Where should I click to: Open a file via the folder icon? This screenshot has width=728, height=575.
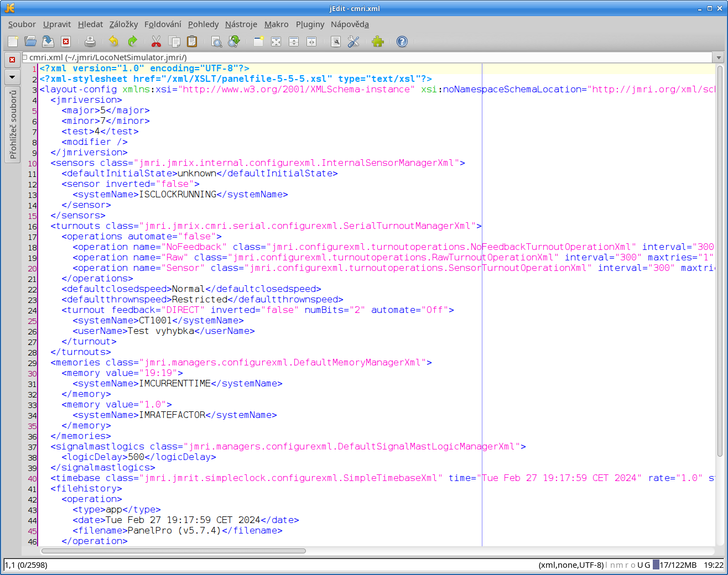pos(30,41)
